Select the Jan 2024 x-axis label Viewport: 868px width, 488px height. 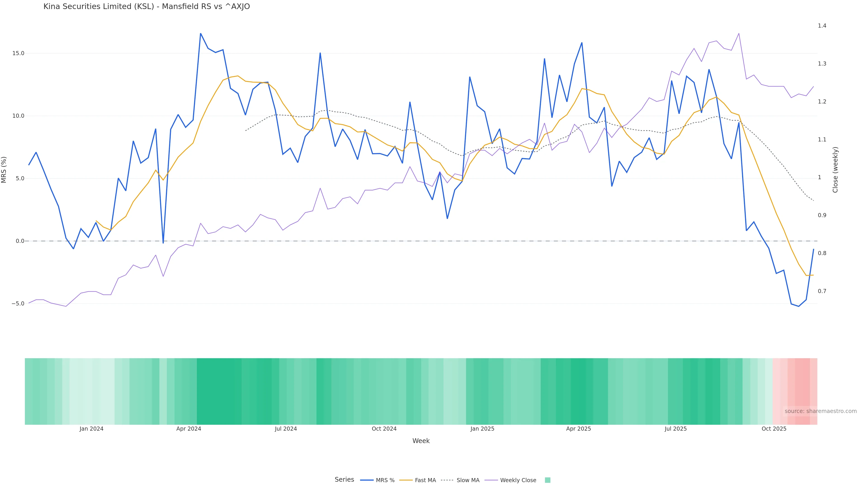[91, 429]
